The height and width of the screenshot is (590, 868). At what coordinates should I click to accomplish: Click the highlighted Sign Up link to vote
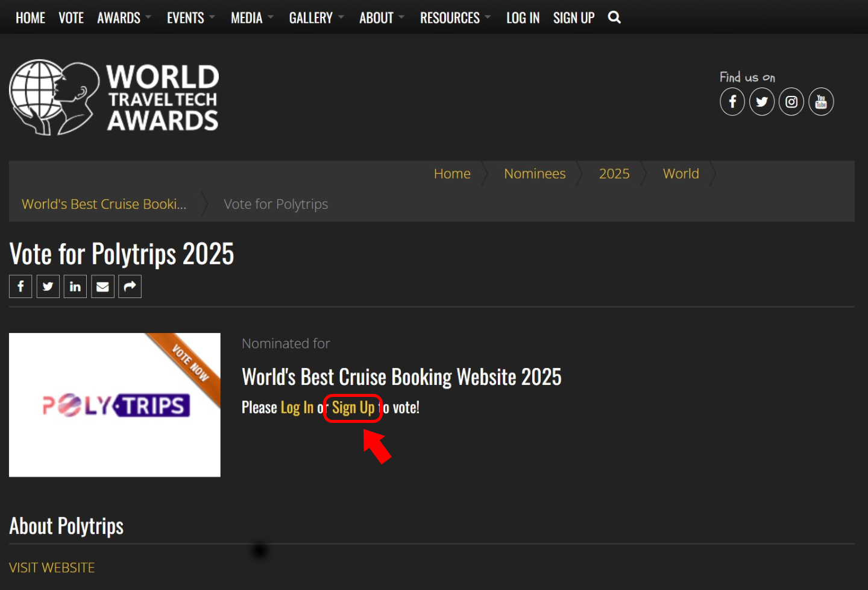point(353,408)
